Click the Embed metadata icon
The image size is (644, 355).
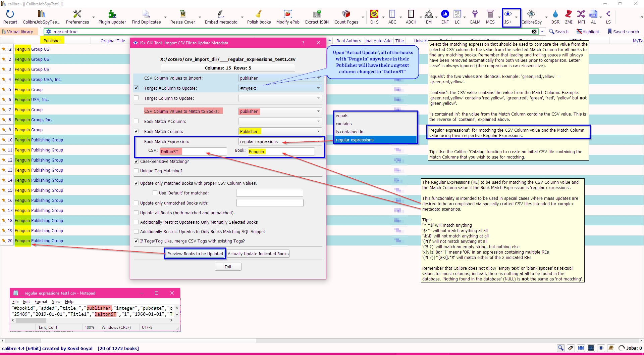221,17
